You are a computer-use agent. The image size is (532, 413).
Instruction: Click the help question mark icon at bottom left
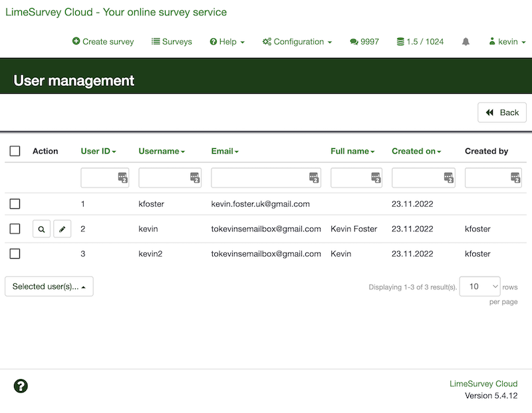tap(21, 386)
